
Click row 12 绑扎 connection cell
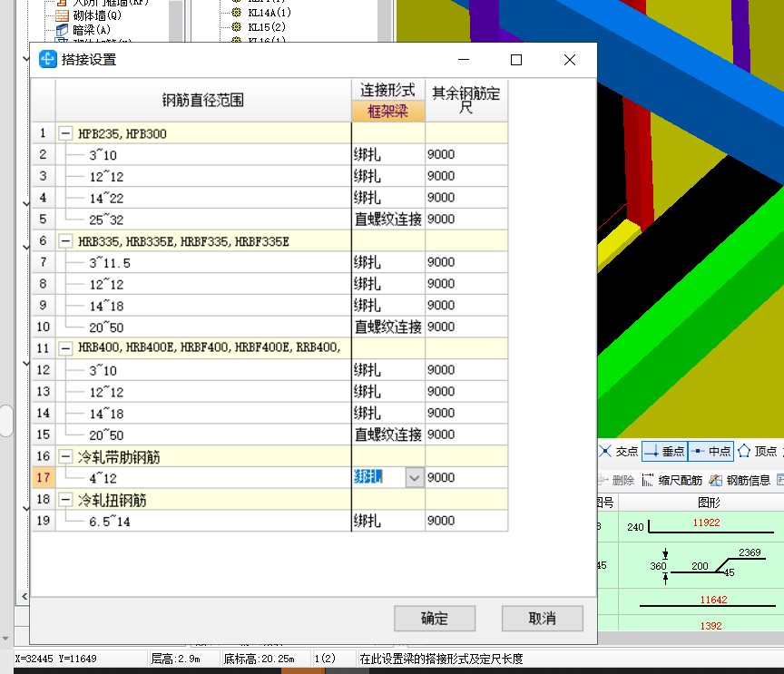(388, 370)
